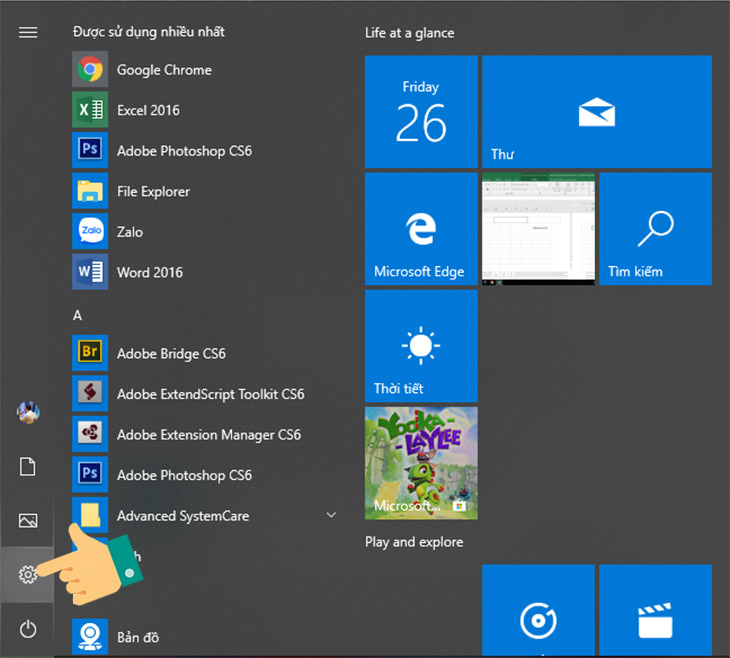The height and width of the screenshot is (658, 730).
Task: Click the Word 2016 label text
Action: point(150,272)
